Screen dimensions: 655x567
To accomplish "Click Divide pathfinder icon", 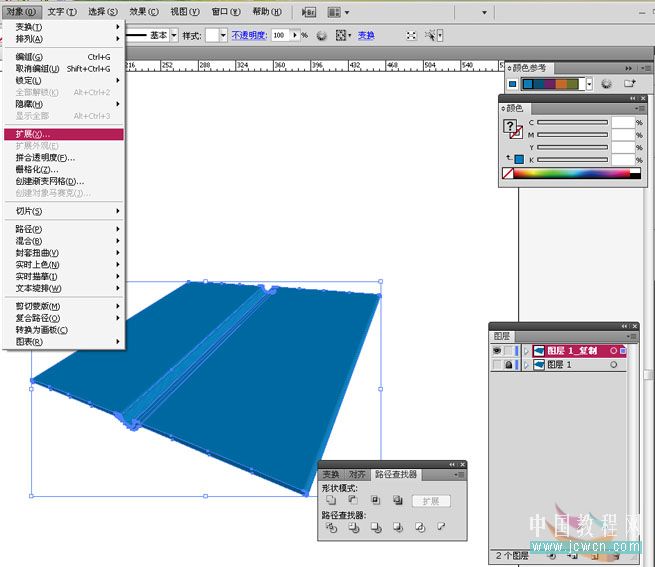I will pos(331,528).
